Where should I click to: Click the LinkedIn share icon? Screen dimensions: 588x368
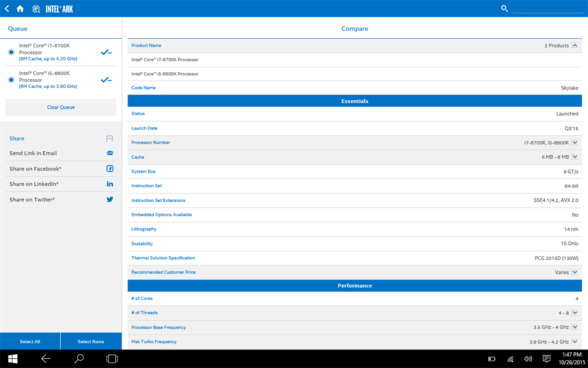pyautogui.click(x=110, y=184)
